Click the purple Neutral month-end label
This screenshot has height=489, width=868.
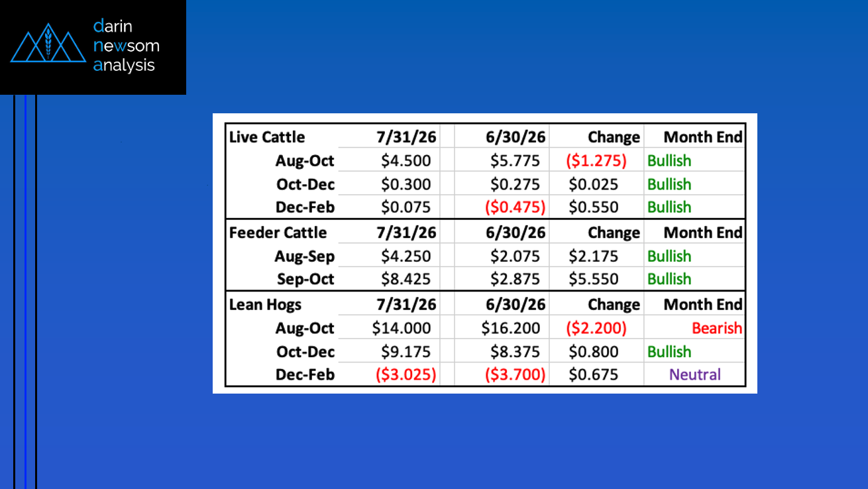click(694, 375)
